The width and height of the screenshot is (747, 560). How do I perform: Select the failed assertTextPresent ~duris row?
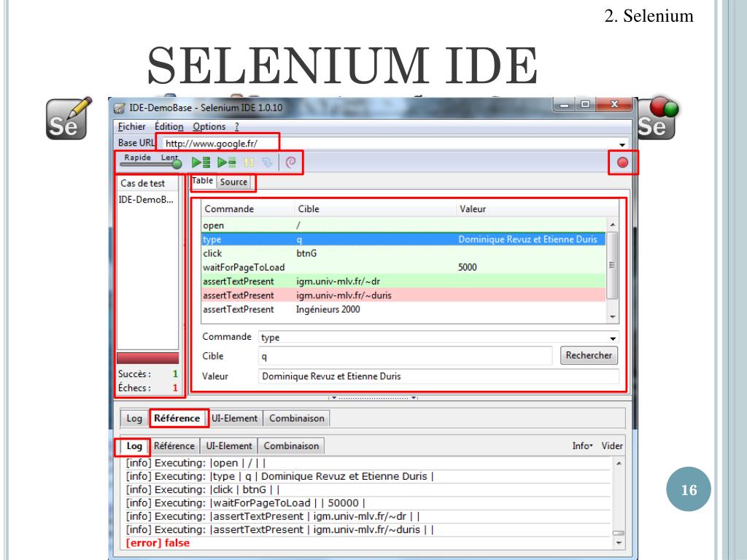pyautogui.click(x=403, y=295)
